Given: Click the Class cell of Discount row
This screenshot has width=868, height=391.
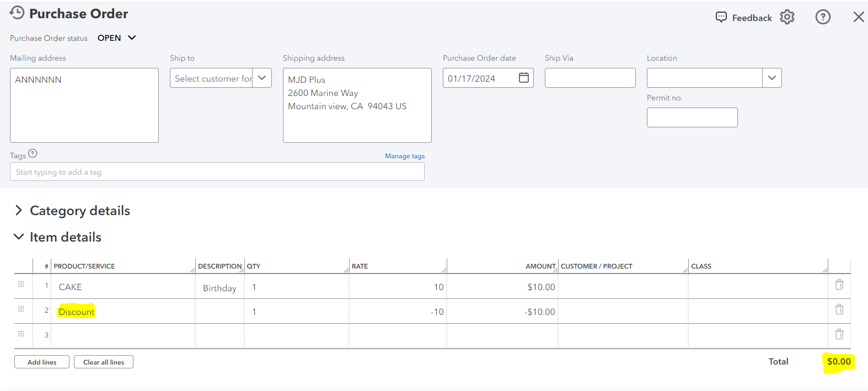Looking at the screenshot, I should click(758, 312).
